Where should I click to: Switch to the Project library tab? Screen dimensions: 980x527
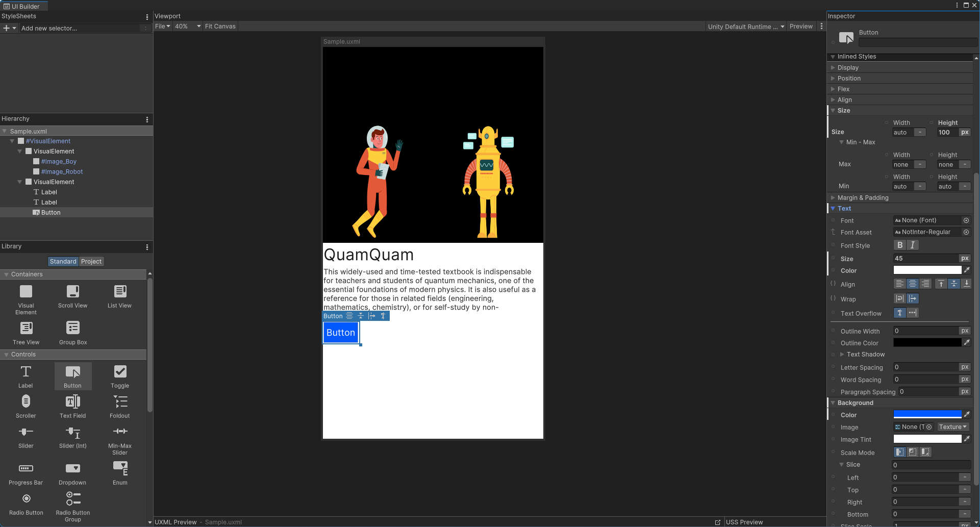[91, 261]
